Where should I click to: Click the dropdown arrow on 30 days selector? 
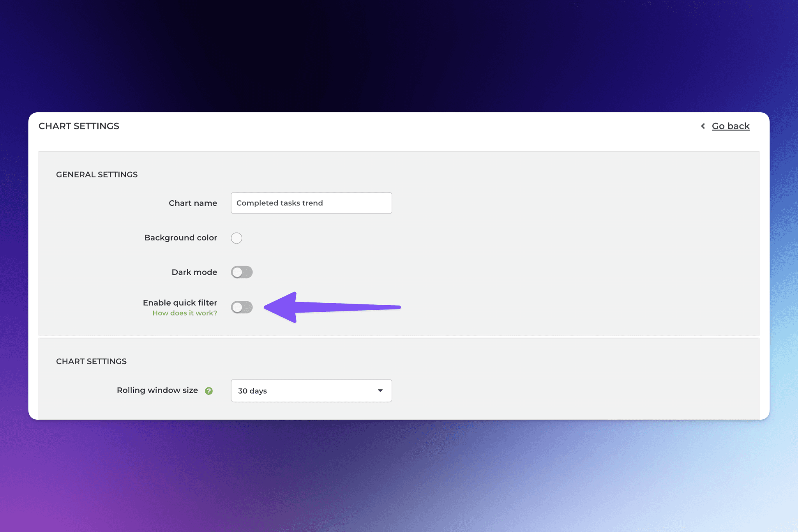(380, 391)
